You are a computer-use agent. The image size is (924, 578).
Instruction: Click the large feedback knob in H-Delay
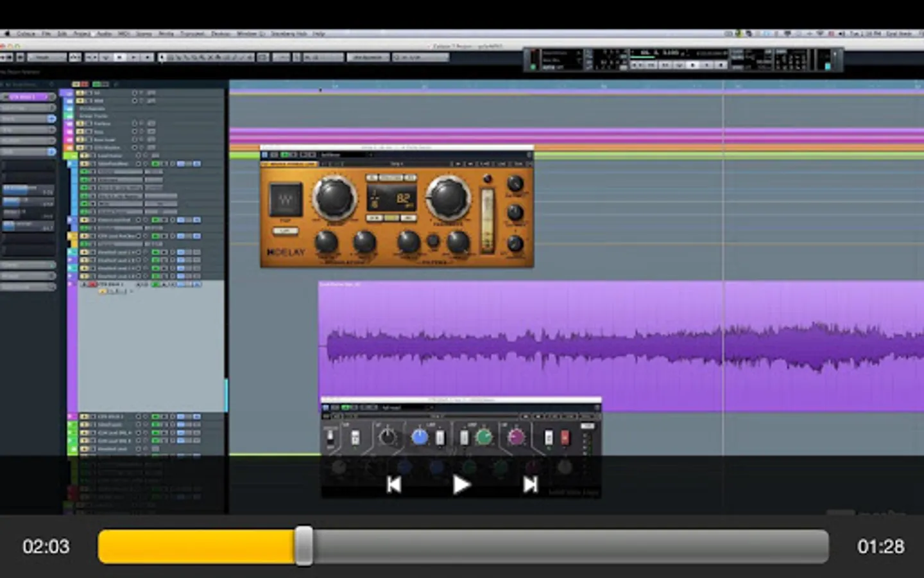pyautogui.click(x=447, y=197)
